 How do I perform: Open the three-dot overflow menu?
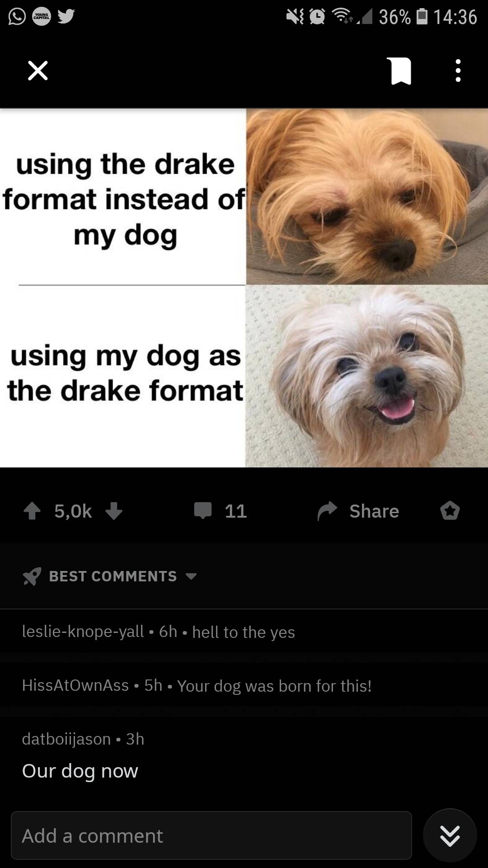(x=458, y=71)
